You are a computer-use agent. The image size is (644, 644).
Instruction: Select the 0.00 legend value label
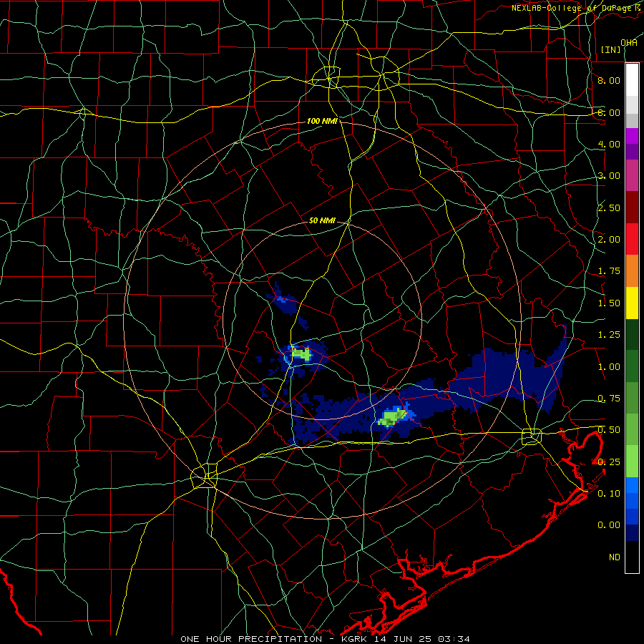[x=609, y=525]
